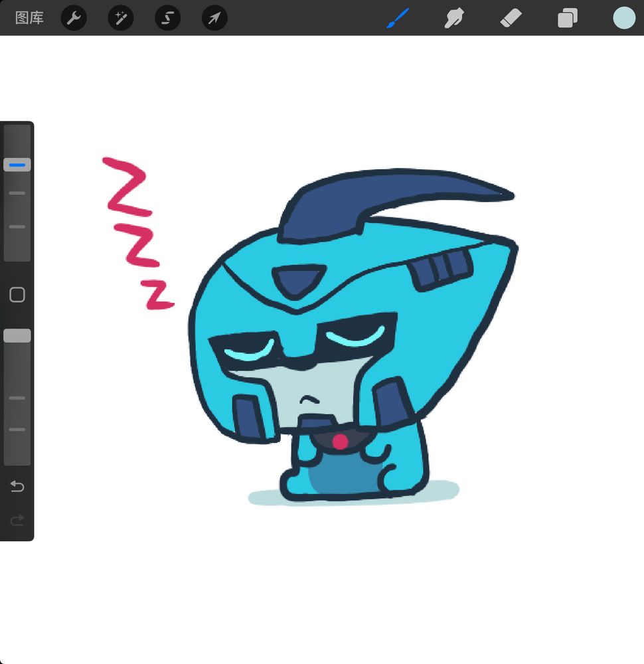Activate the Selection tool
The height and width of the screenshot is (664, 644).
point(168,18)
